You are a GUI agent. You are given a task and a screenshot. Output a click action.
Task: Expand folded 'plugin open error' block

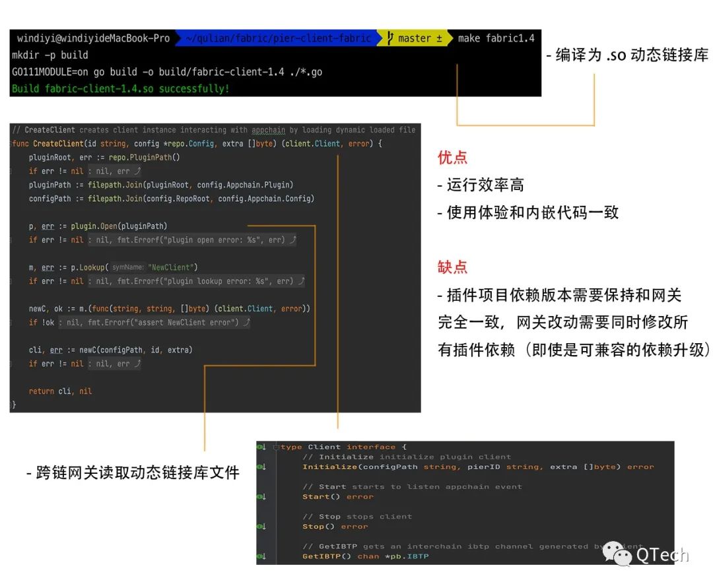[x=192, y=240]
